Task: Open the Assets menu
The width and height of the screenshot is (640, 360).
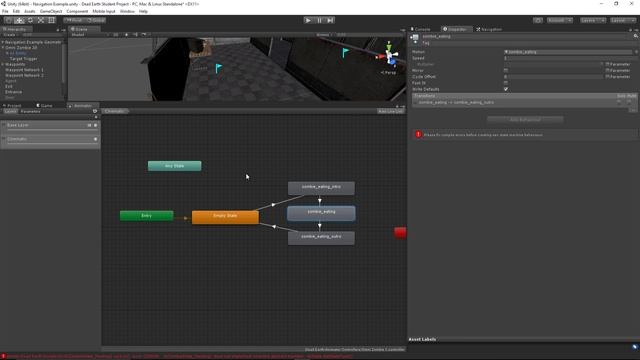Action: (x=30, y=11)
